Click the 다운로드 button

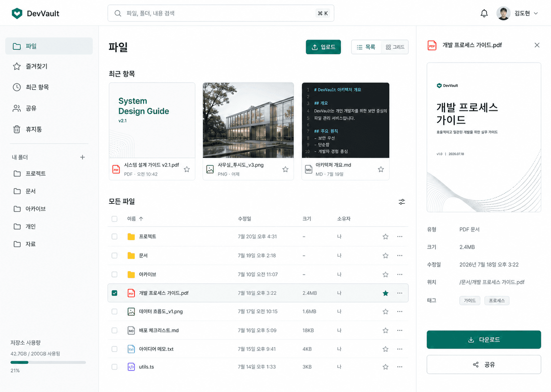pos(484,340)
